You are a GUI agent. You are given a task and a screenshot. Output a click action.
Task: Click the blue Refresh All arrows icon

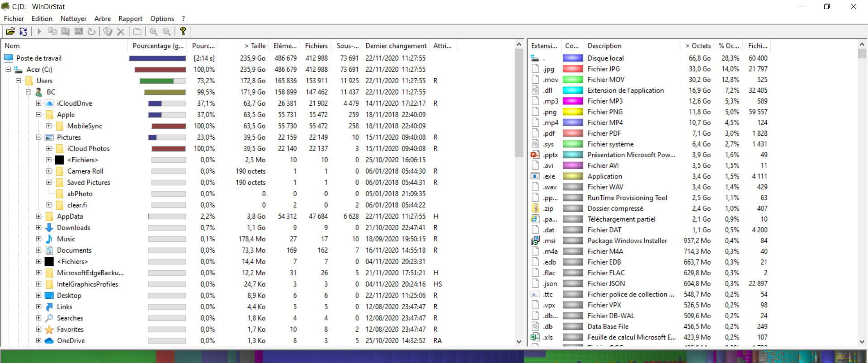click(x=23, y=31)
